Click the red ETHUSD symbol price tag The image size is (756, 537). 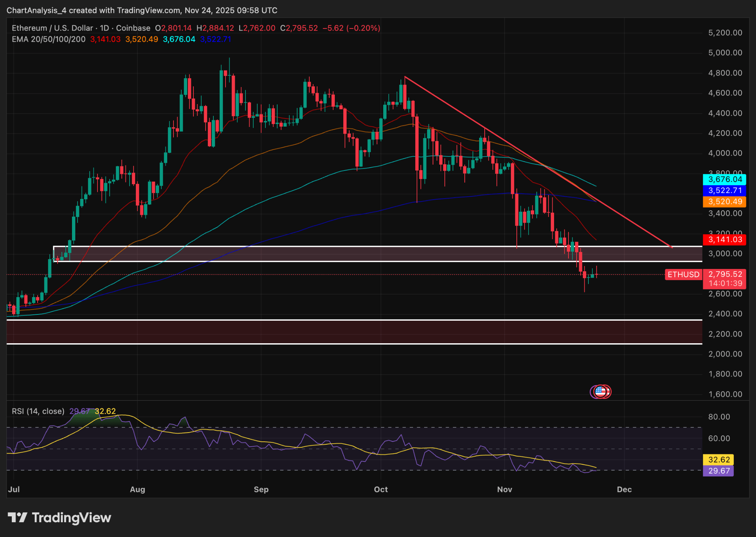coord(683,274)
